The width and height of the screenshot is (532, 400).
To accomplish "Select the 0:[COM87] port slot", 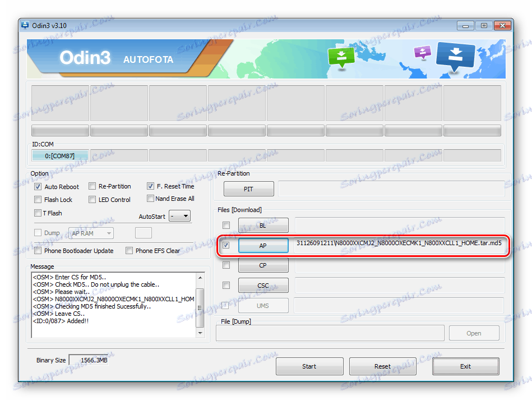I will click(x=60, y=156).
